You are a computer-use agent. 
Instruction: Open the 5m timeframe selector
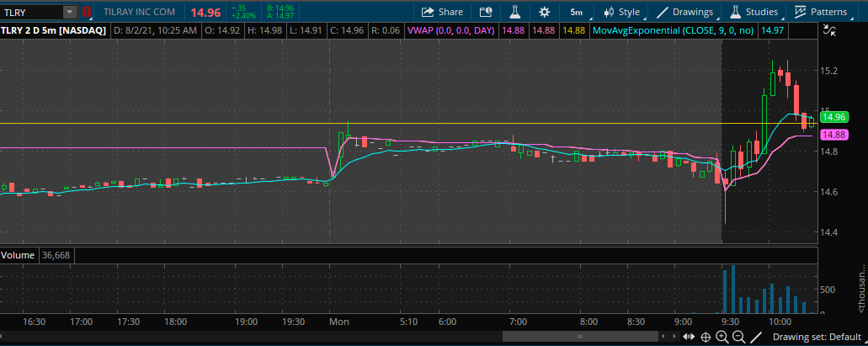(578, 12)
